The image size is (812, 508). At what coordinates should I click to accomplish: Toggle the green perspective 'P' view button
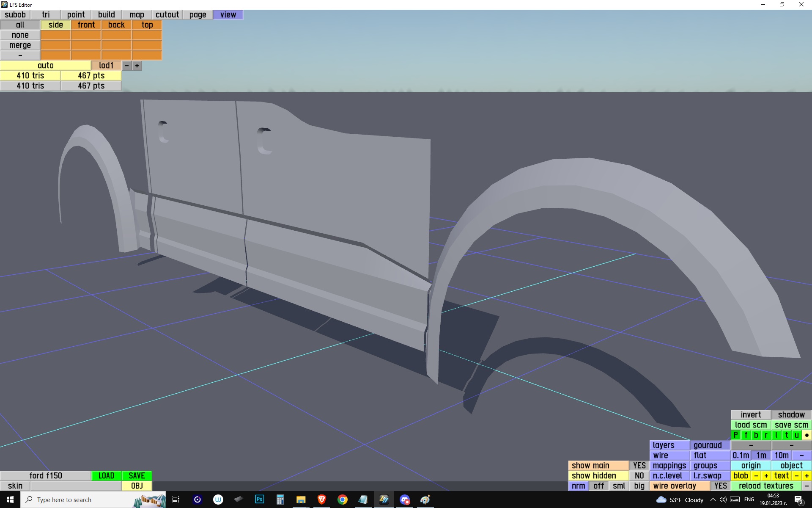pyautogui.click(x=736, y=435)
